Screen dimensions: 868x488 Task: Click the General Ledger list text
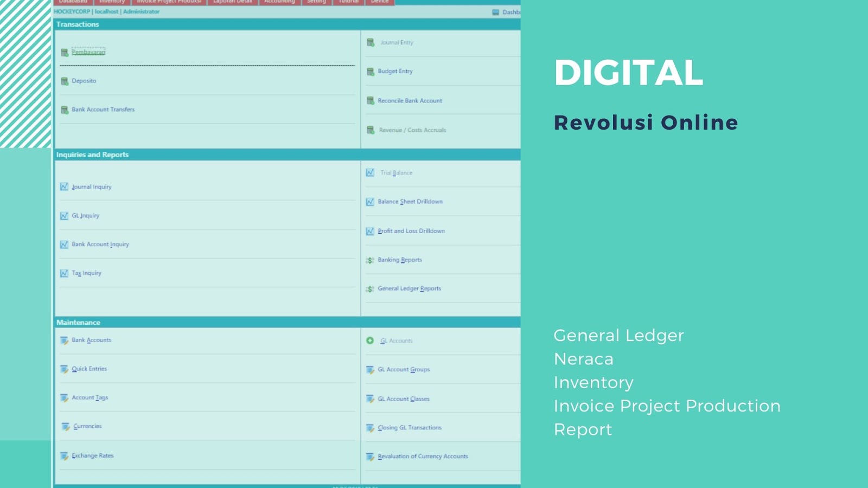pyautogui.click(x=619, y=336)
